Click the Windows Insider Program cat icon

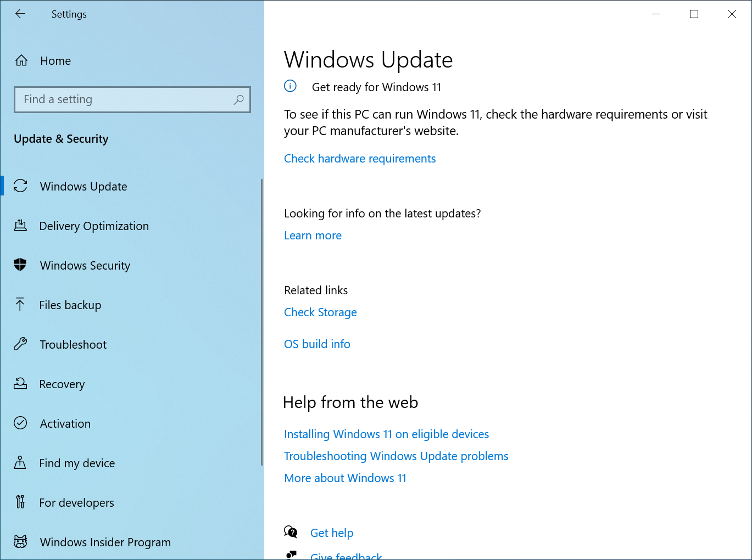click(20, 542)
